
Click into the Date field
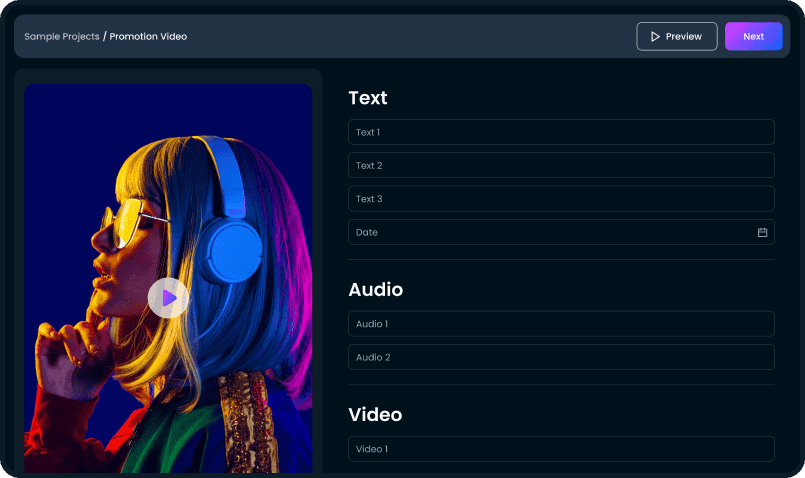point(561,232)
